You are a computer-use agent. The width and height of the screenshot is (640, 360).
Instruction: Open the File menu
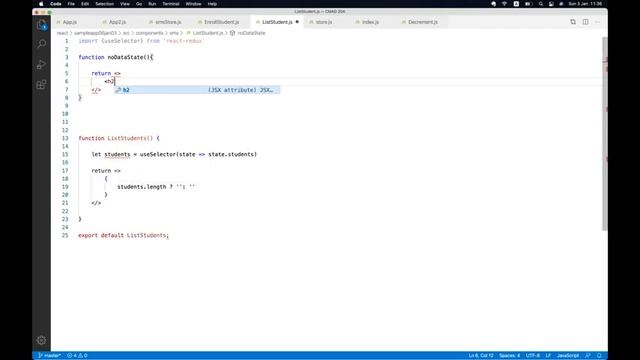[71, 4]
